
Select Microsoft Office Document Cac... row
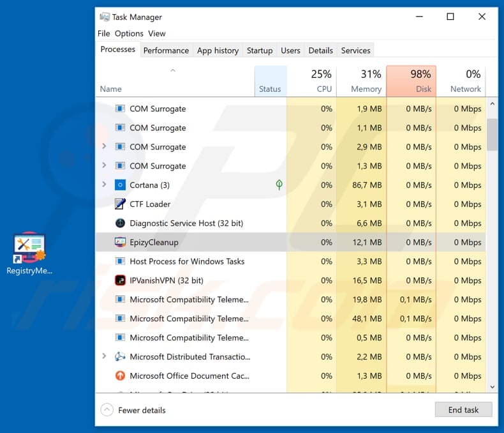pyautogui.click(x=290, y=376)
